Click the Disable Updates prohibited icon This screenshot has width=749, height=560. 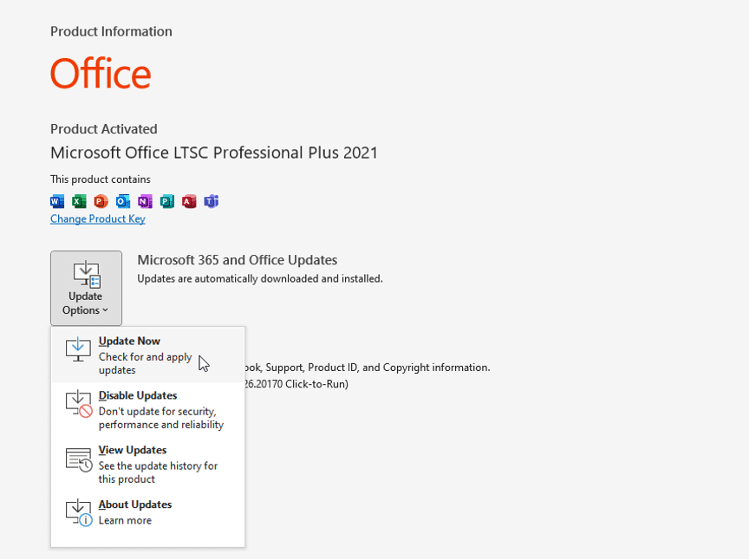tap(79, 404)
